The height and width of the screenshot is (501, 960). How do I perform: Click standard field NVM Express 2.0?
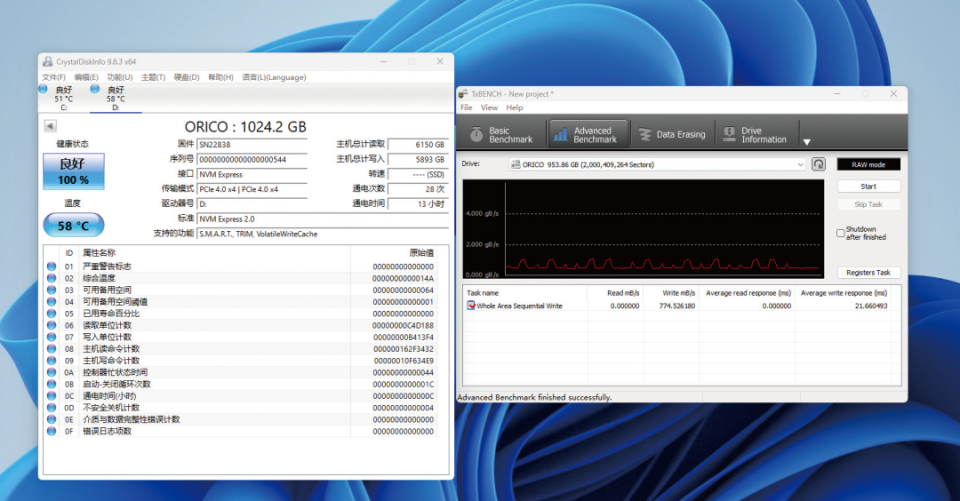(323, 219)
